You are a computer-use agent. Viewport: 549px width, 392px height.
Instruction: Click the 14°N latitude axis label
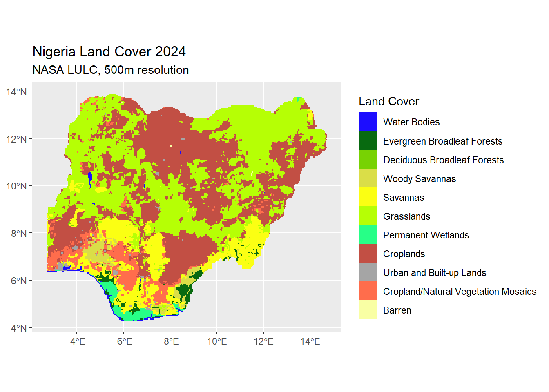(x=16, y=92)
